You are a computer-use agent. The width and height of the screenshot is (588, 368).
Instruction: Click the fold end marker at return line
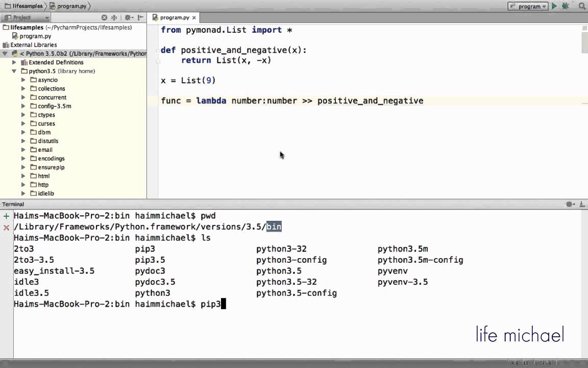pyautogui.click(x=158, y=60)
